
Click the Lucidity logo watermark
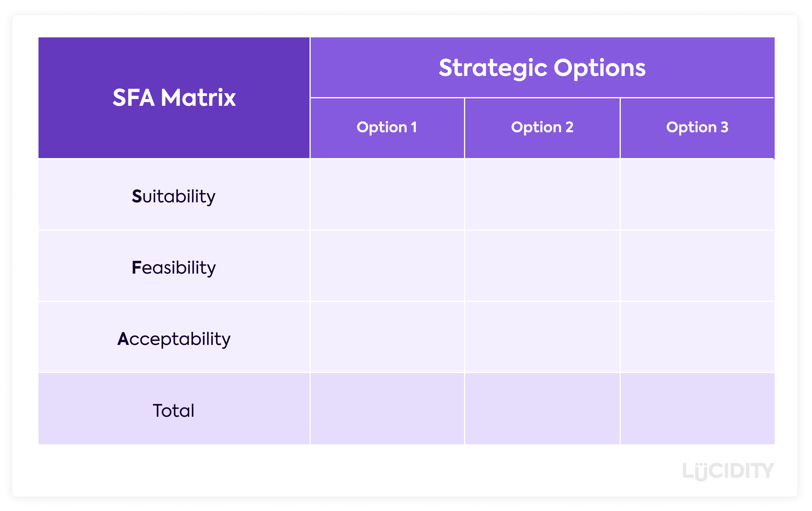728,470
